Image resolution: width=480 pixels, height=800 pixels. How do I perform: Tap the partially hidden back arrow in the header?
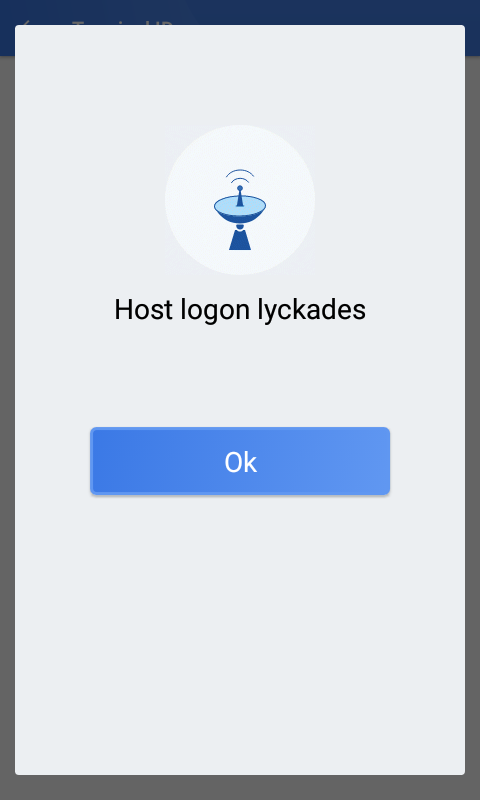coord(26,22)
